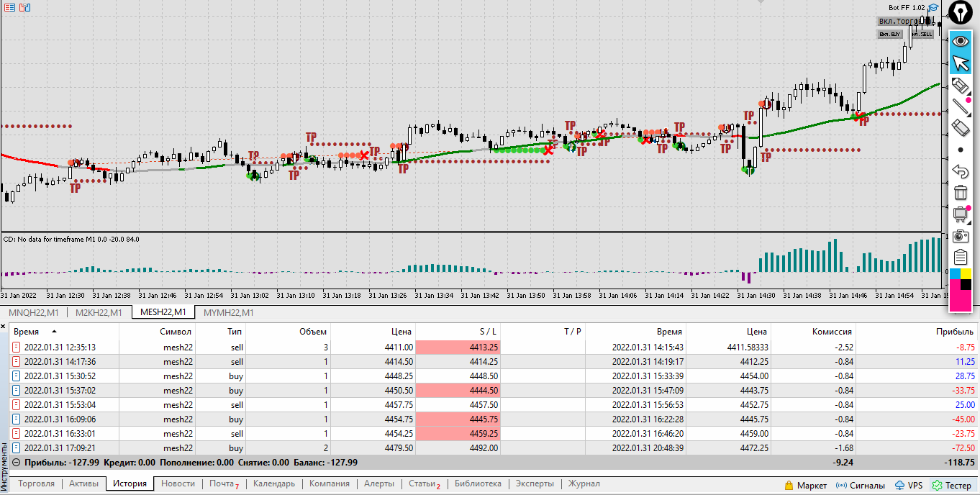
Task: Close the Инструменты panel
Action: [4, 327]
